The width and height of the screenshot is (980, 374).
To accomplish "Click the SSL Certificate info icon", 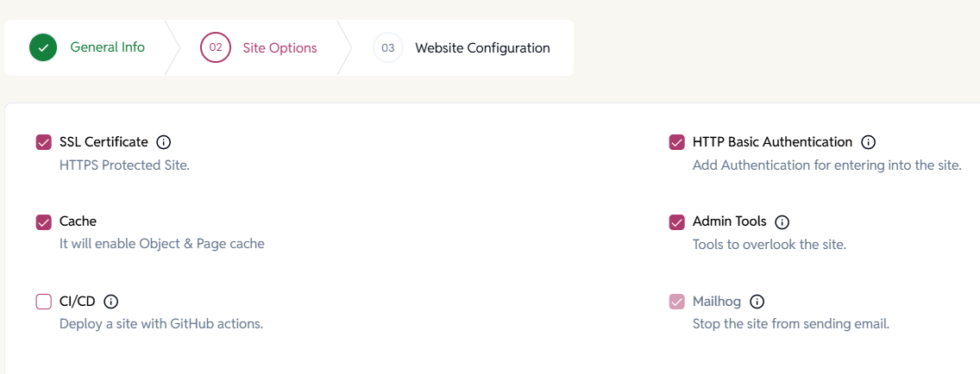I will (163, 142).
